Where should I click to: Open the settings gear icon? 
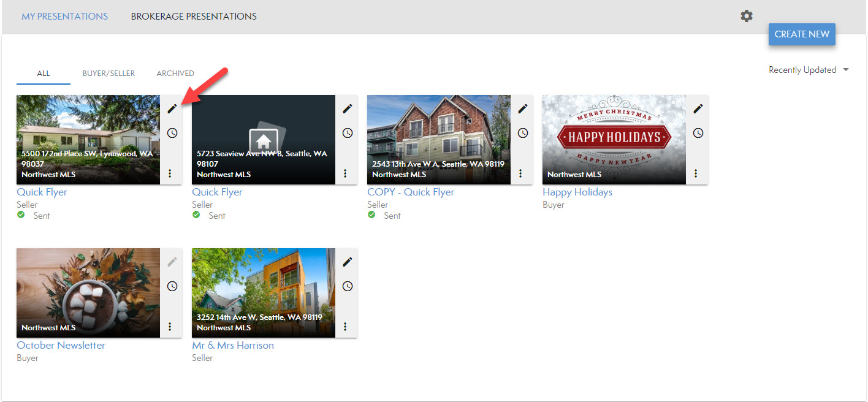[x=746, y=17]
